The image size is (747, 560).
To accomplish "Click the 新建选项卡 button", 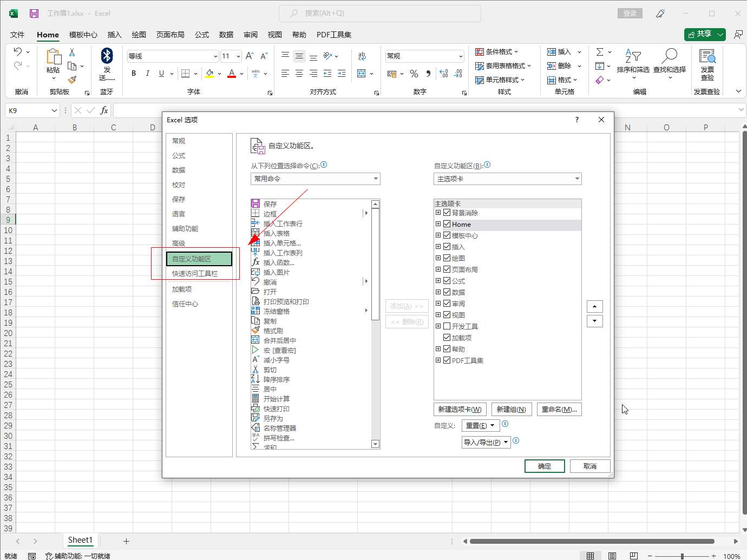I will pos(460,410).
